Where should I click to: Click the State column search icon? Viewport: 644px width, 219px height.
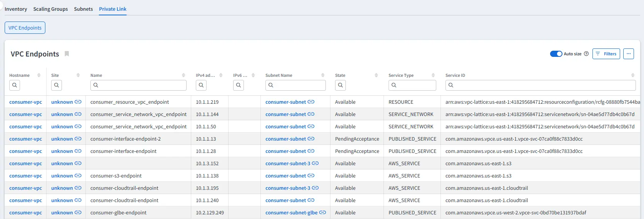pyautogui.click(x=340, y=85)
